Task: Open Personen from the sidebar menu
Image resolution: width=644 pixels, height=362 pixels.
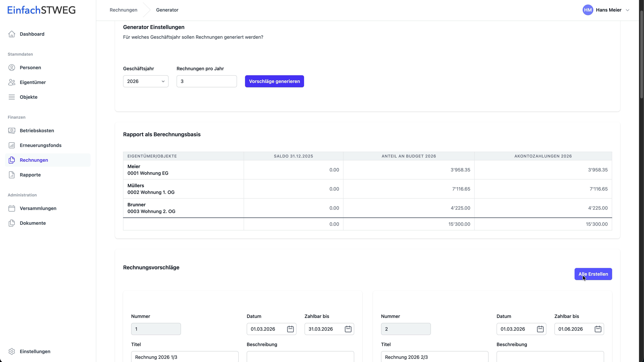Action: [30, 67]
